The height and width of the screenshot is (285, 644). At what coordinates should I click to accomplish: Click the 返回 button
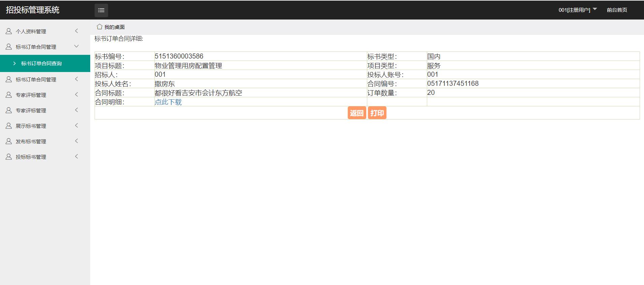click(357, 113)
